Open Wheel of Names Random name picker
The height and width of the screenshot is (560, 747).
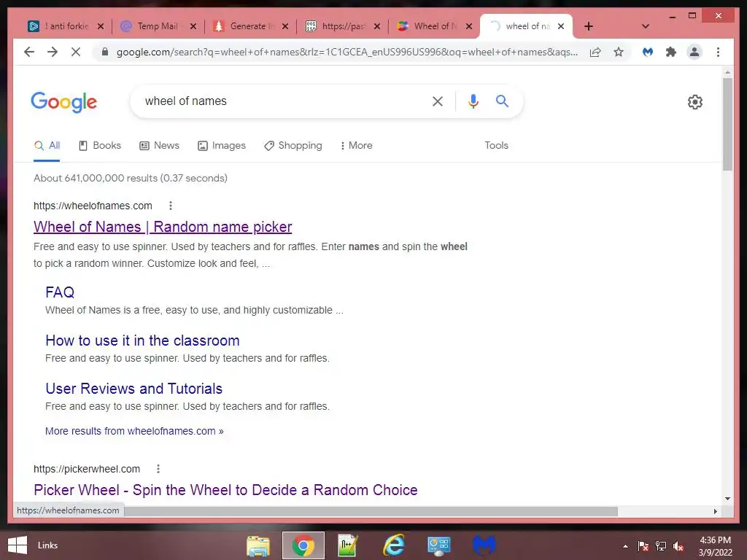click(163, 227)
